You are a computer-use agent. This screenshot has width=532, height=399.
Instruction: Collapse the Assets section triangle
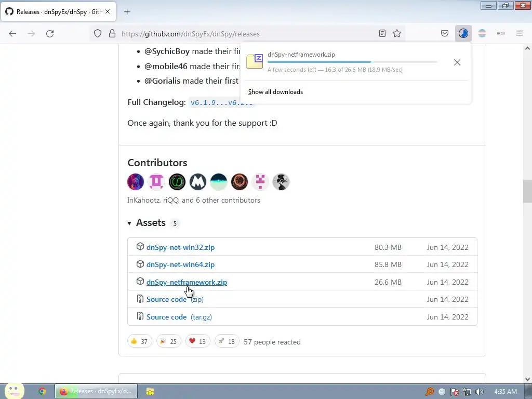129,223
